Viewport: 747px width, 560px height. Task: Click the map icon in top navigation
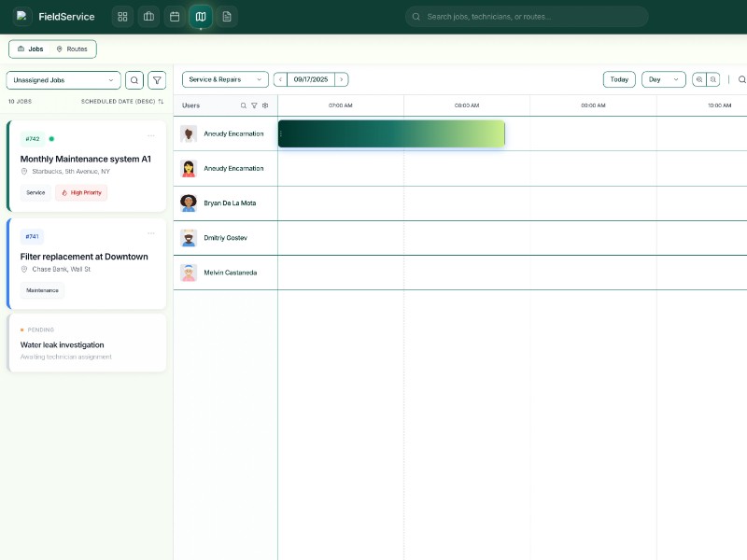point(200,17)
